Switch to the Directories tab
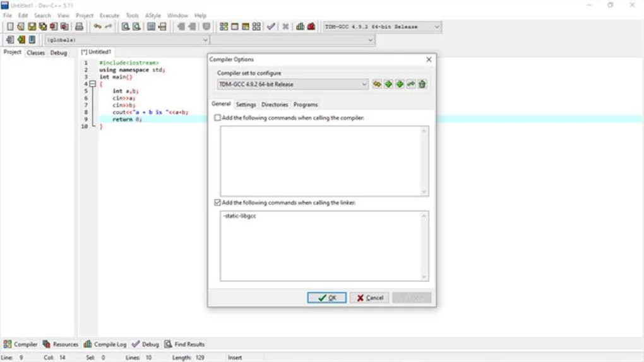 (275, 105)
